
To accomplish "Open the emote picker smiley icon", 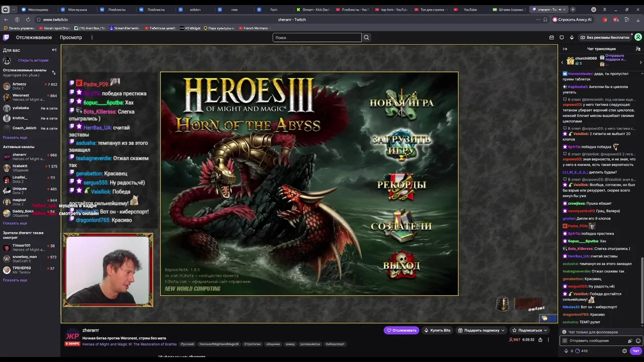I will 638,341.
